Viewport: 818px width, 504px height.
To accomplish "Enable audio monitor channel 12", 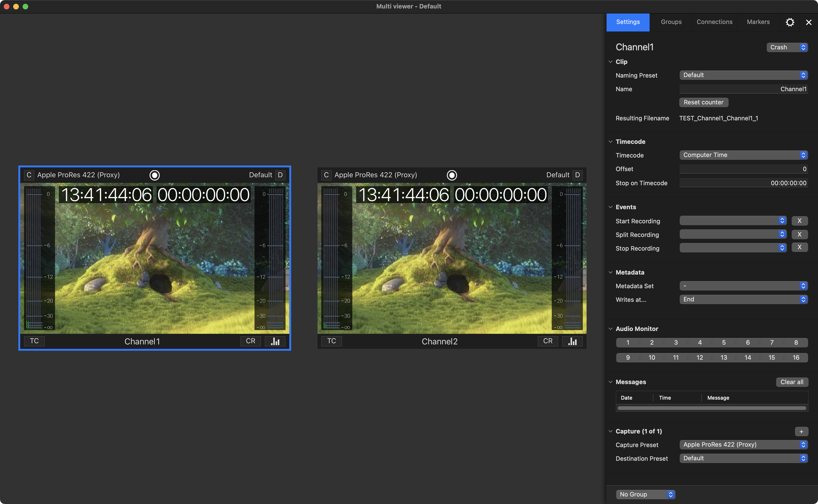I will tap(700, 357).
